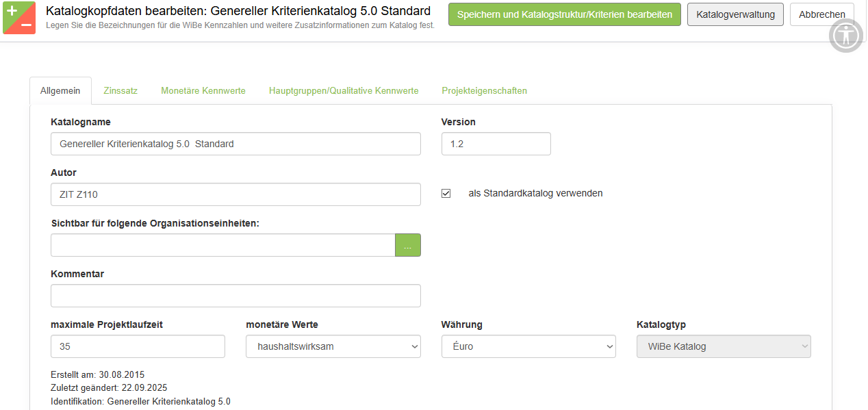Open the 'monetäre Werte' dropdown
Viewport: 868px width, 410px height.
point(333,346)
